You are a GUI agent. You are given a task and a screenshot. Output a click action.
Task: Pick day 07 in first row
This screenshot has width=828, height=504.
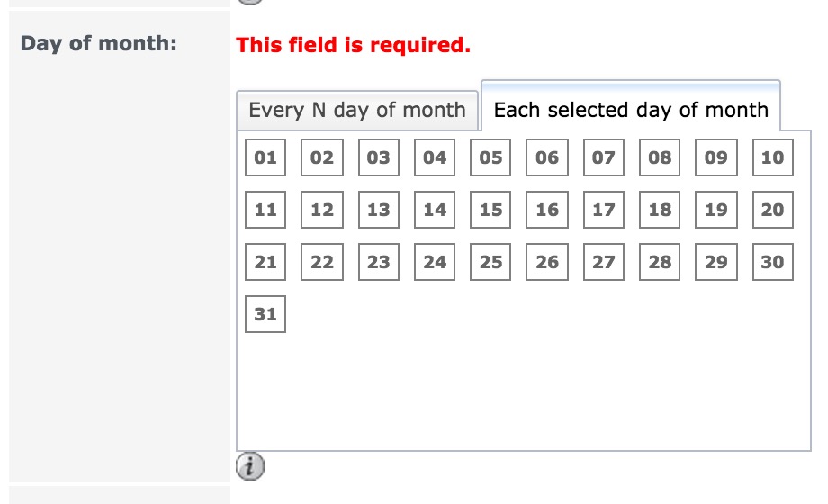[x=604, y=157]
